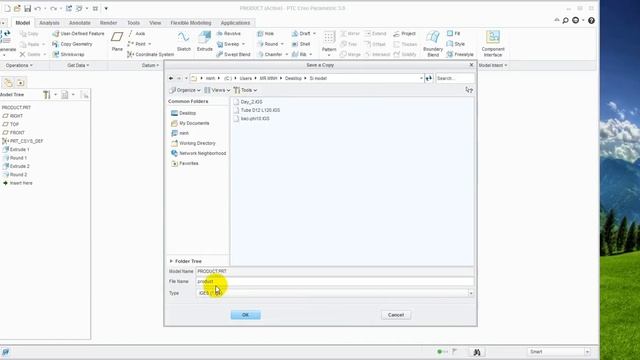This screenshot has width=640, height=360.
Task: Open the Model tab
Action: [x=23, y=23]
